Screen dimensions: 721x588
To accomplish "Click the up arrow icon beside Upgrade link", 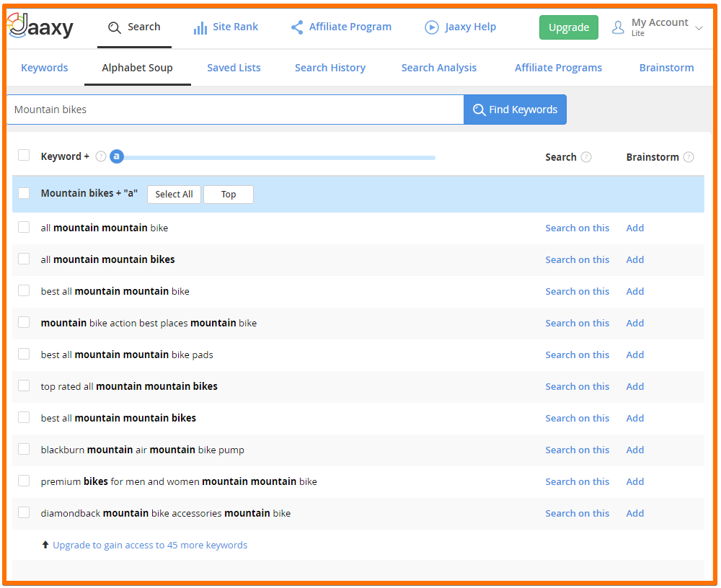I will (x=45, y=545).
